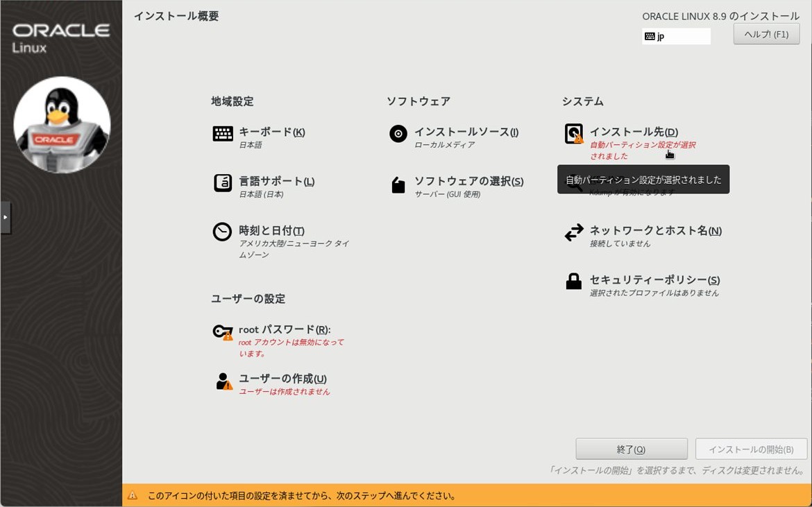Open セキュリティーポリシー(S) settings
The width and height of the screenshot is (812, 507).
tap(654, 280)
